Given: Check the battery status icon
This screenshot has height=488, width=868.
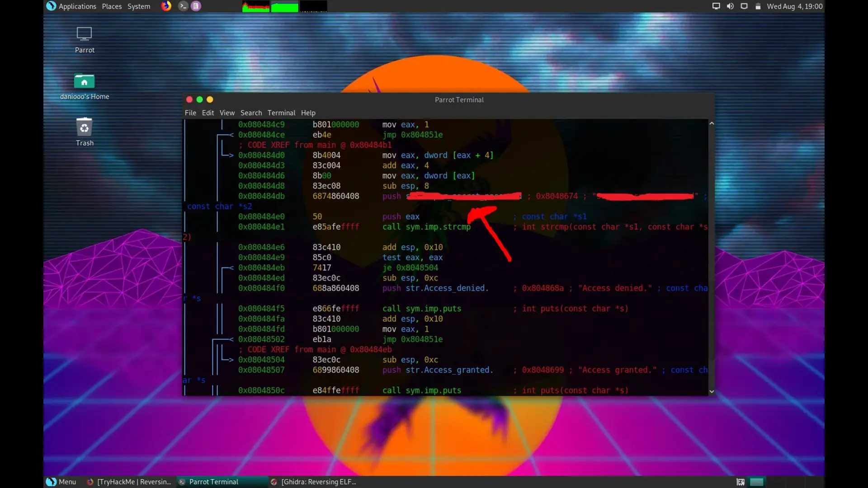Looking at the screenshot, I should click(x=758, y=6).
